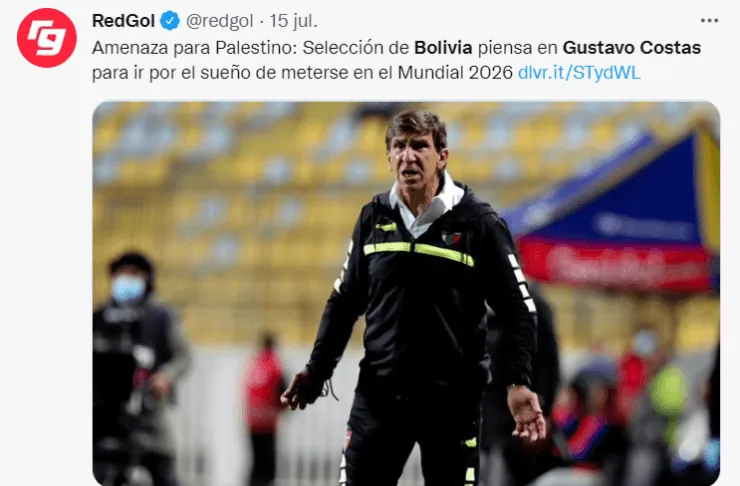Click the bold word Bolivia
740x486 pixels.
(x=443, y=48)
